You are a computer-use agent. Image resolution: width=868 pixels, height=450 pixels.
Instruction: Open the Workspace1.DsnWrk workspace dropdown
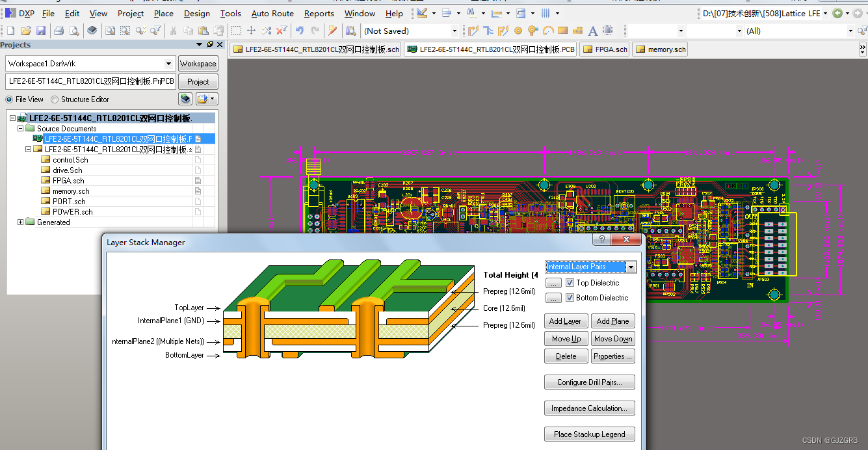pos(168,63)
